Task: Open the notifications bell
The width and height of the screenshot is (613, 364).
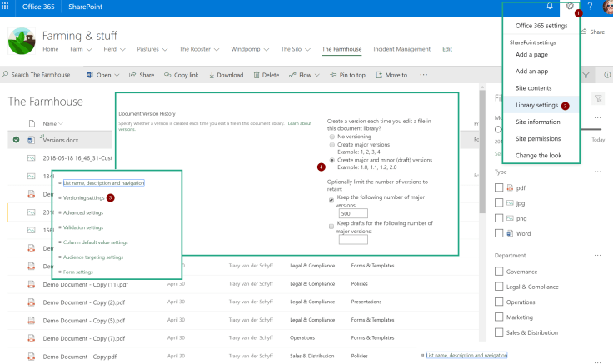Action: (x=550, y=6)
